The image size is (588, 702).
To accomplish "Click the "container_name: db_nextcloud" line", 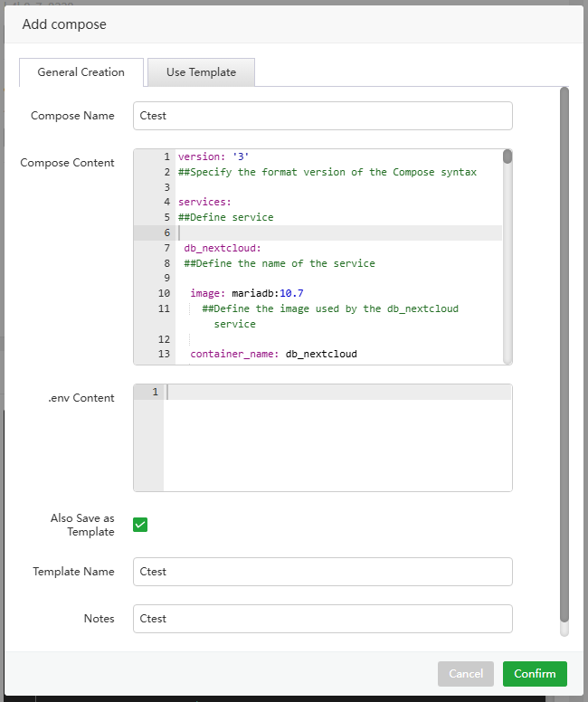I will point(273,354).
